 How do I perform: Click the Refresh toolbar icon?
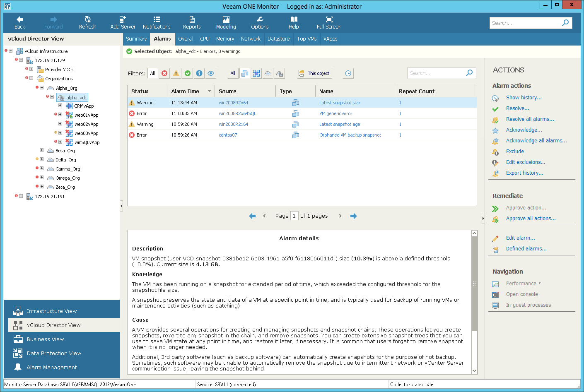pos(87,23)
